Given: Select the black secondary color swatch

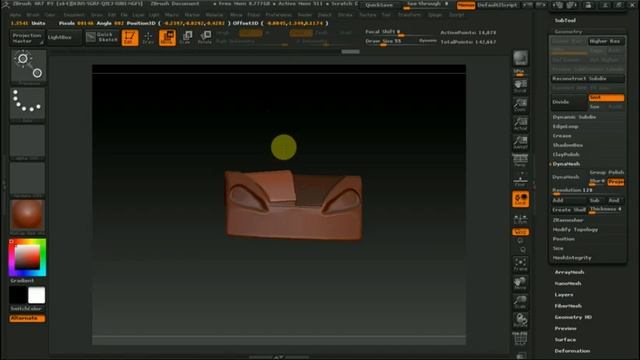Looking at the screenshot, I should coord(18,295).
